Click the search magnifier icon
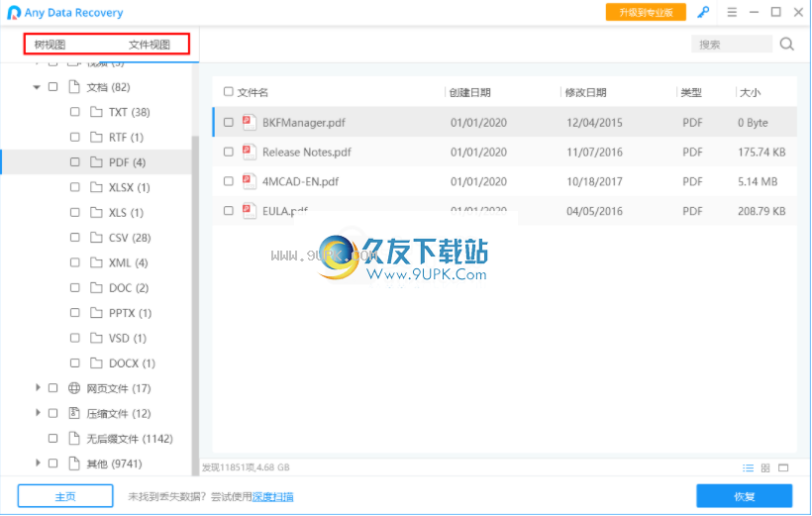Screen dimensions: 812x516 click(786, 44)
